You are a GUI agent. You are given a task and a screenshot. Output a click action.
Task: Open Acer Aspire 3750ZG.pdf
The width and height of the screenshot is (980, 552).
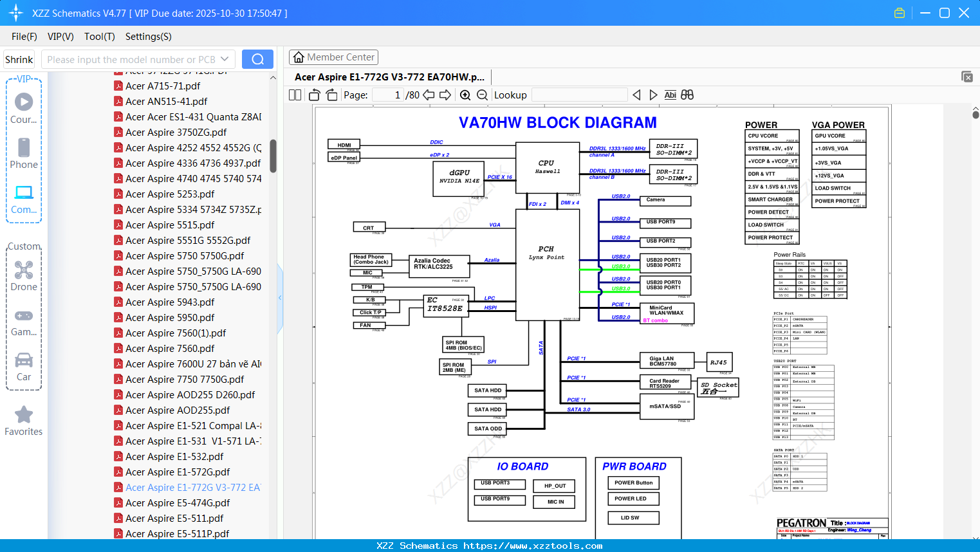click(x=176, y=132)
